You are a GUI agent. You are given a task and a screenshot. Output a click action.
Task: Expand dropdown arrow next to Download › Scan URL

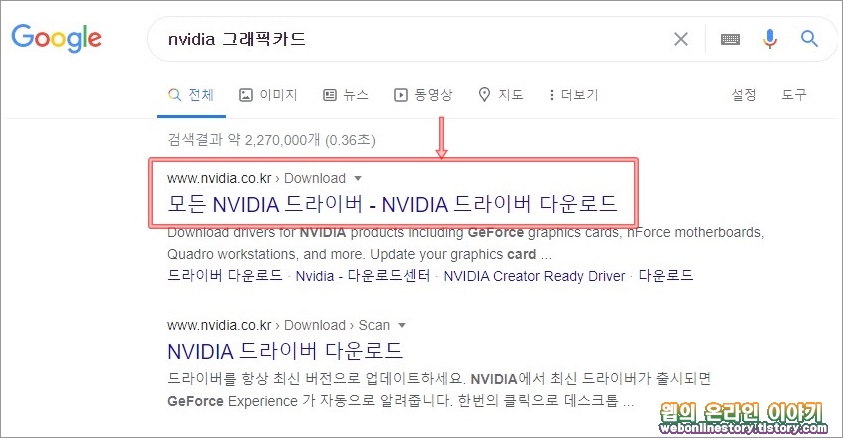click(x=402, y=325)
